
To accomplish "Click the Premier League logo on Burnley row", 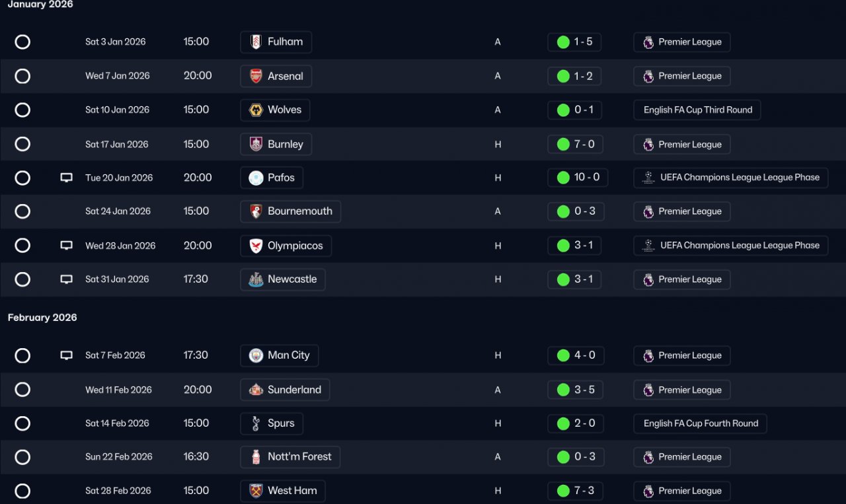I will [x=648, y=145].
